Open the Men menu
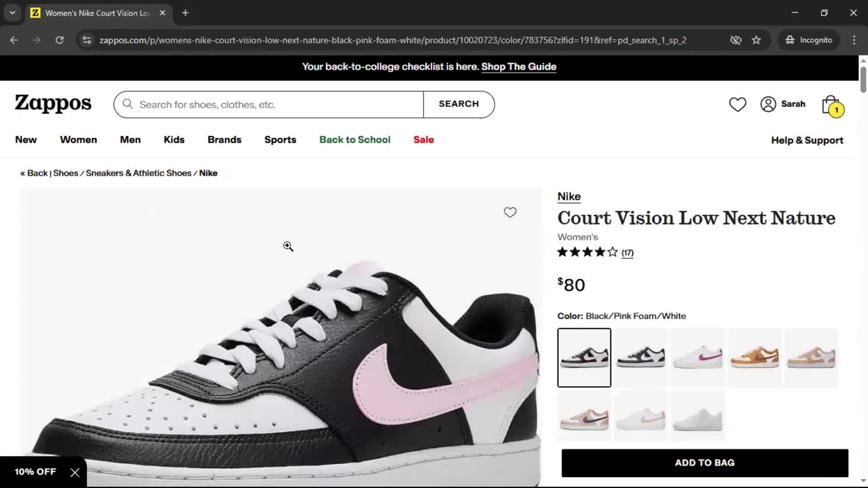This screenshot has width=868, height=488. [130, 140]
